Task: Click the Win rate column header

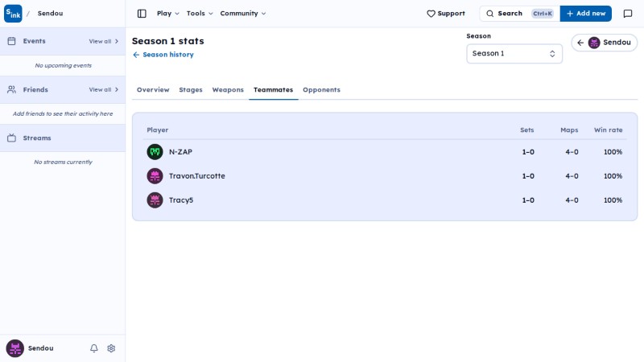Action: [609, 130]
